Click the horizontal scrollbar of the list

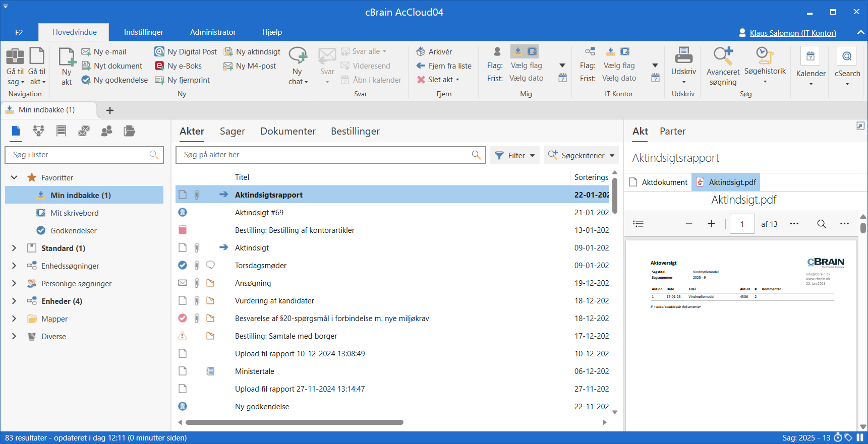point(294,422)
